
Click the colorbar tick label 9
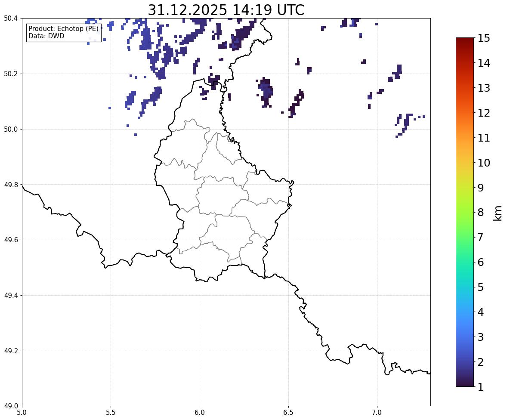pos(480,188)
